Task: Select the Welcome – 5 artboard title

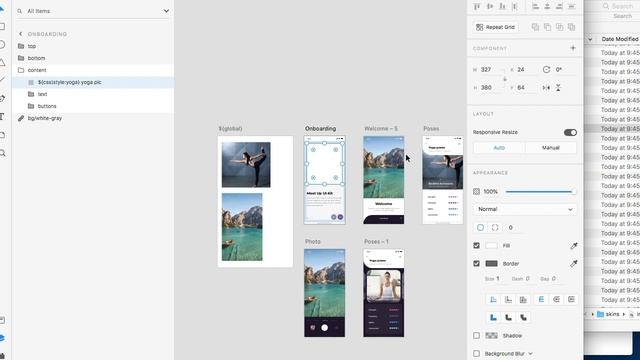Action: coord(380,129)
